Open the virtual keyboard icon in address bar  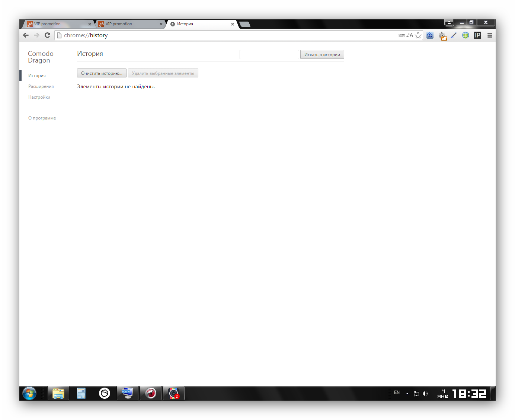click(x=402, y=35)
